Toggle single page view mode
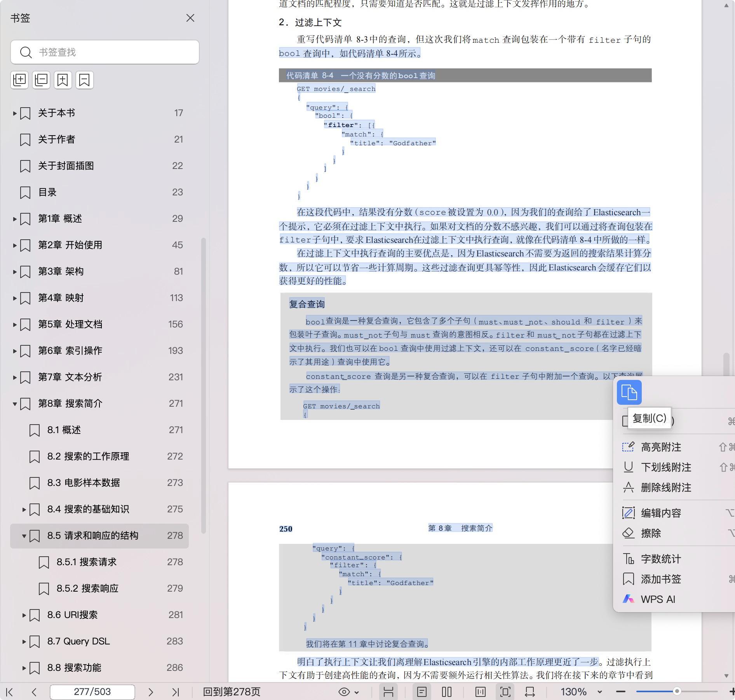The image size is (735, 700). click(x=422, y=692)
